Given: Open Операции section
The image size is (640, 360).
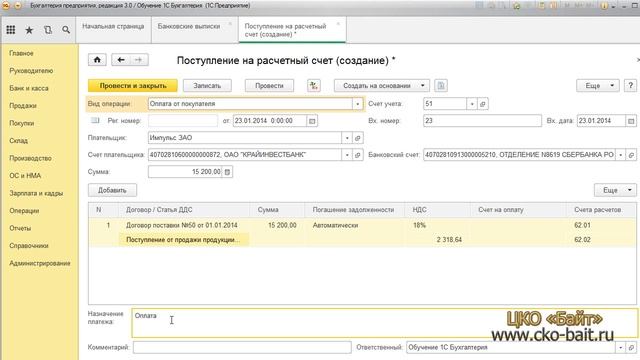Looking at the screenshot, I should 24,211.
